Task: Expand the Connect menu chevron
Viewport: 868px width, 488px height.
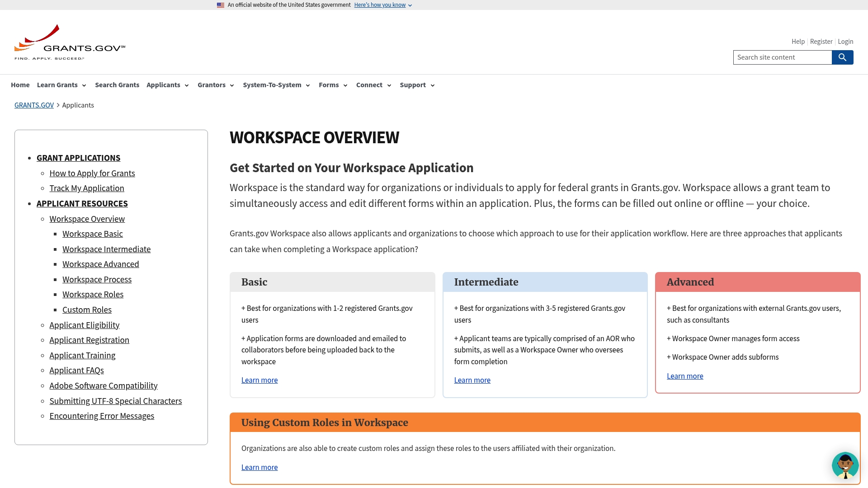Action: (x=389, y=85)
